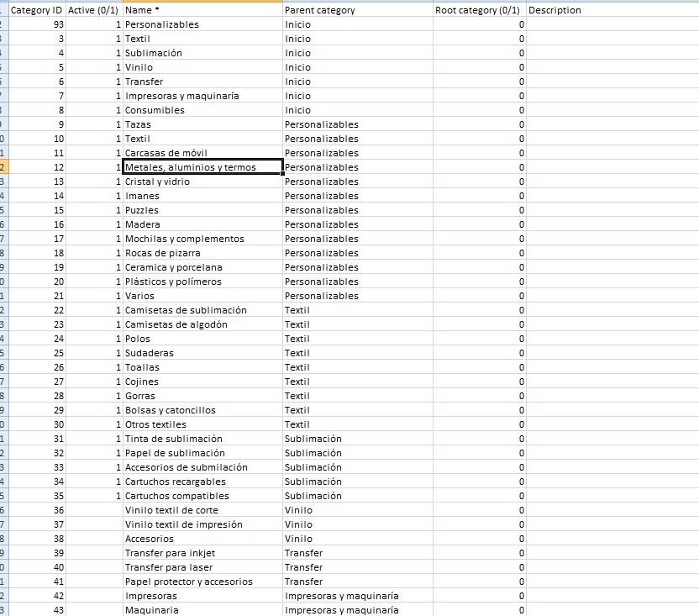Select the Category ID cell showing 20
The image size is (699, 616).
[37, 281]
